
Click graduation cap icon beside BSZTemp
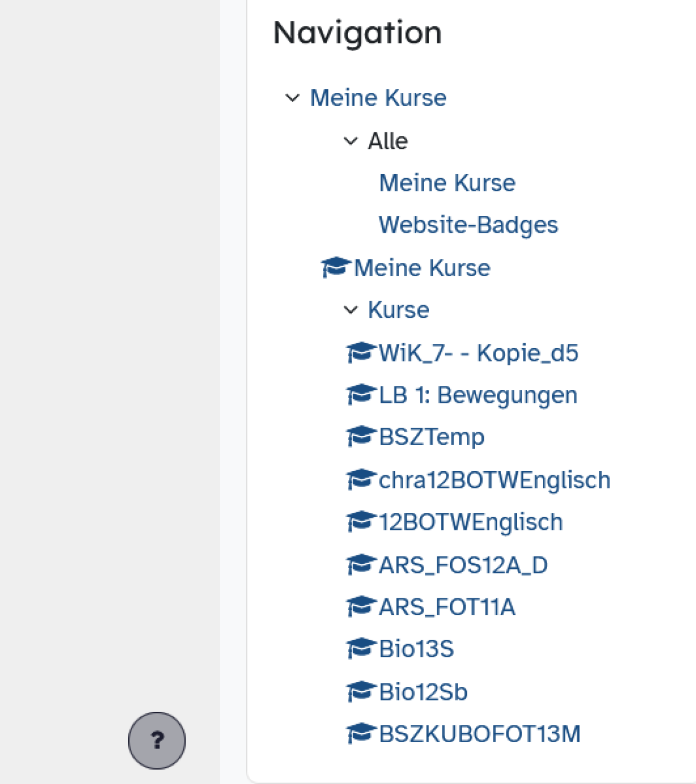coord(360,436)
